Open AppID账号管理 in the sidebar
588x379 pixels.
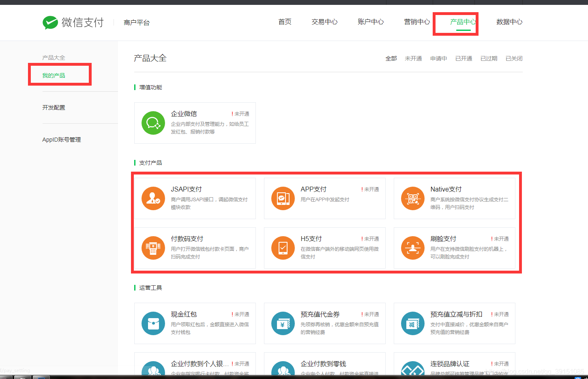[x=62, y=140]
